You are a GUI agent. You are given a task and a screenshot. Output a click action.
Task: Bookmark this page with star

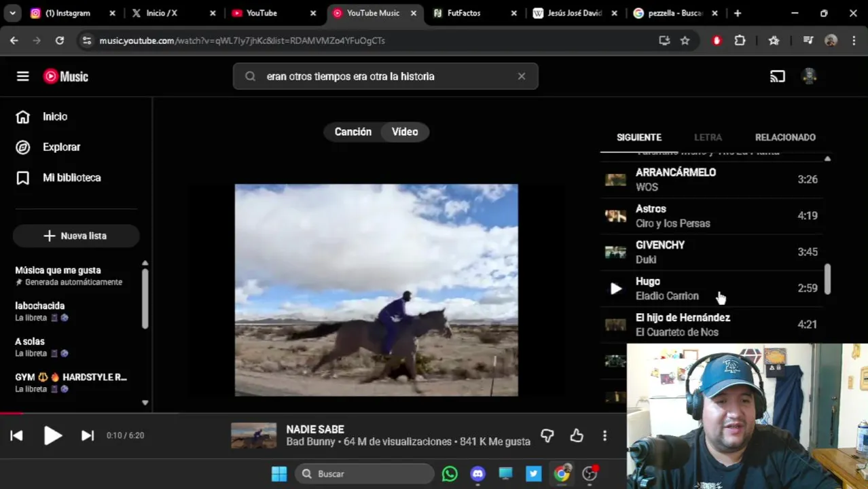[x=685, y=41]
